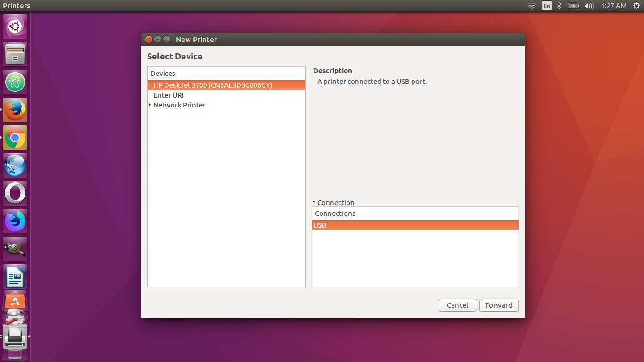
Task: Launch Google Chrome from the dock
Action: pyautogui.click(x=15, y=138)
